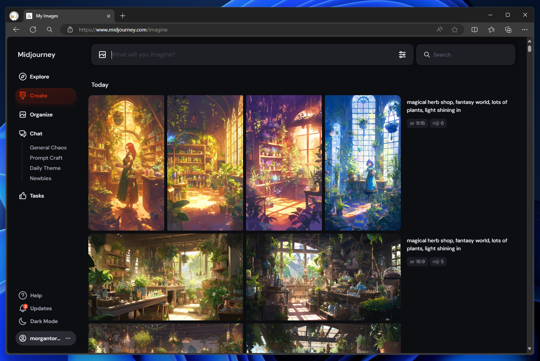The height and width of the screenshot is (361, 540).
Task: Open browser collections icon
Action: 508,30
